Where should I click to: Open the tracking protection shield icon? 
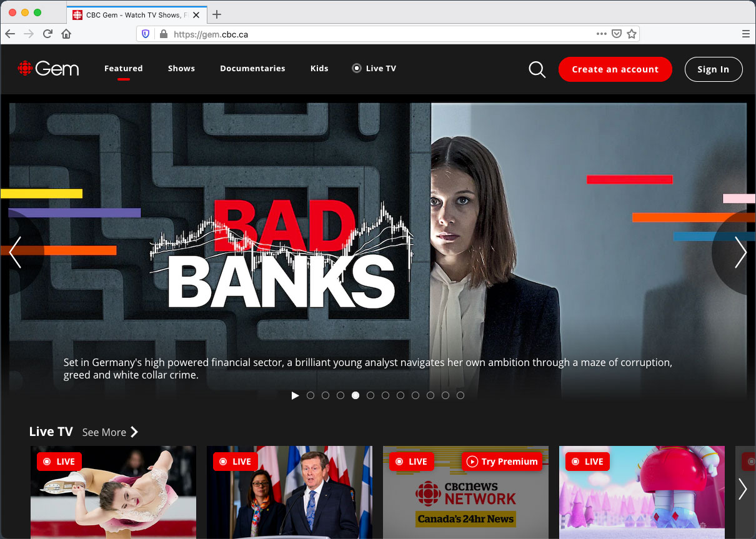pyautogui.click(x=146, y=34)
